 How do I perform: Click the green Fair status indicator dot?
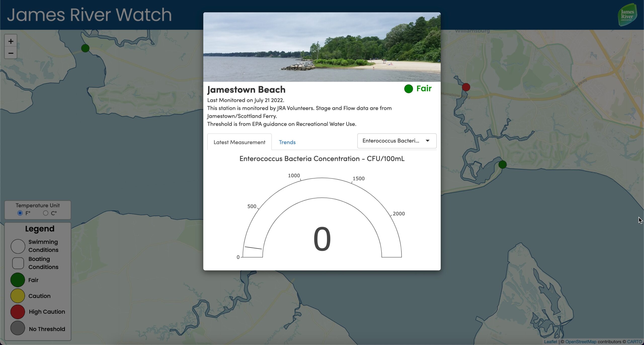pyautogui.click(x=408, y=89)
